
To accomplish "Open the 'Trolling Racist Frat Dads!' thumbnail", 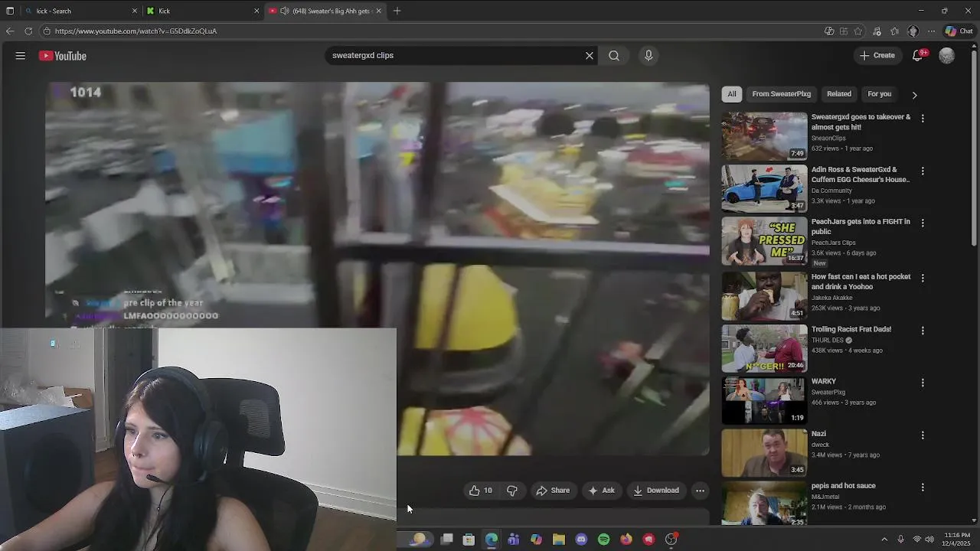I will coord(764,348).
